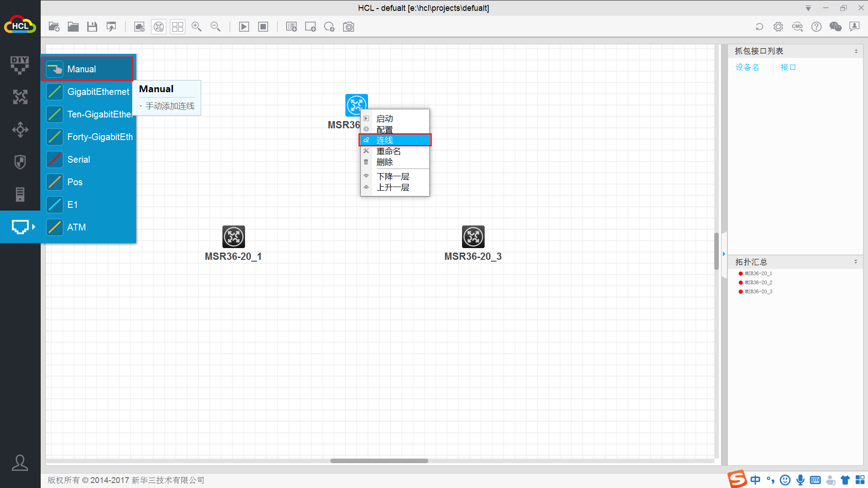Toggle the device name display icon

[159, 27]
